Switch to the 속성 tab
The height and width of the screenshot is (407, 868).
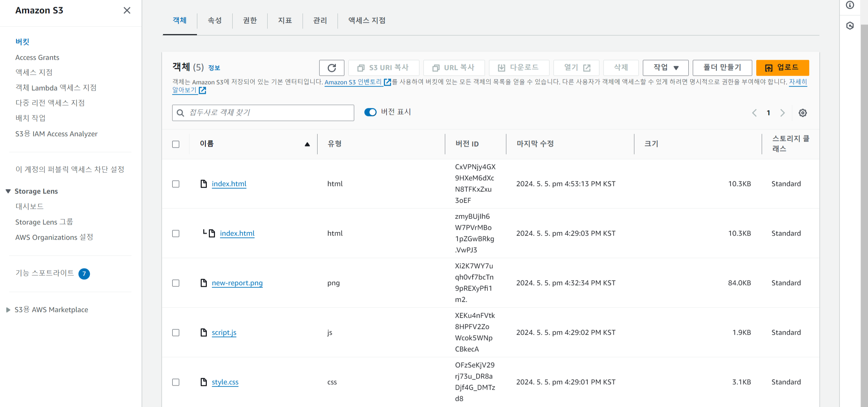[215, 20]
